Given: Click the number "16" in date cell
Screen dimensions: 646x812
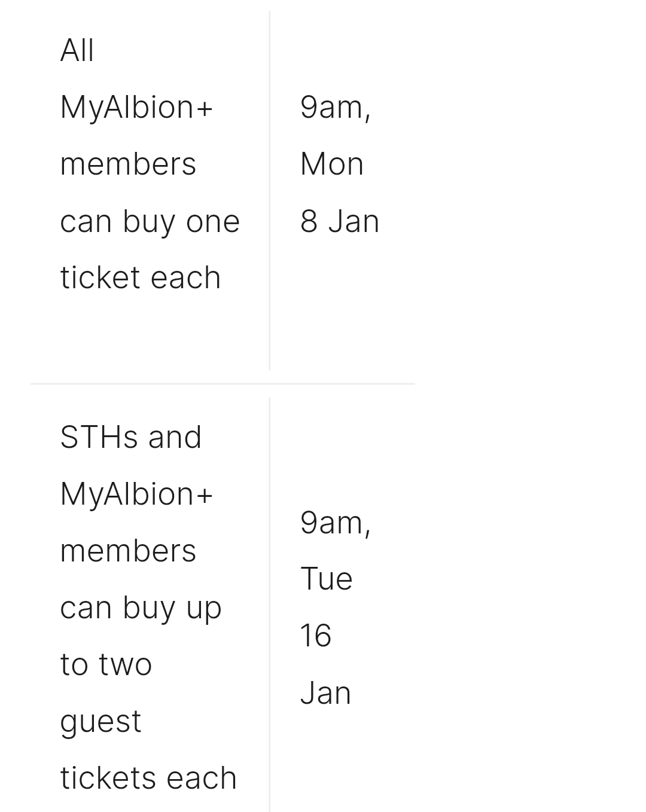Looking at the screenshot, I should point(316,636).
